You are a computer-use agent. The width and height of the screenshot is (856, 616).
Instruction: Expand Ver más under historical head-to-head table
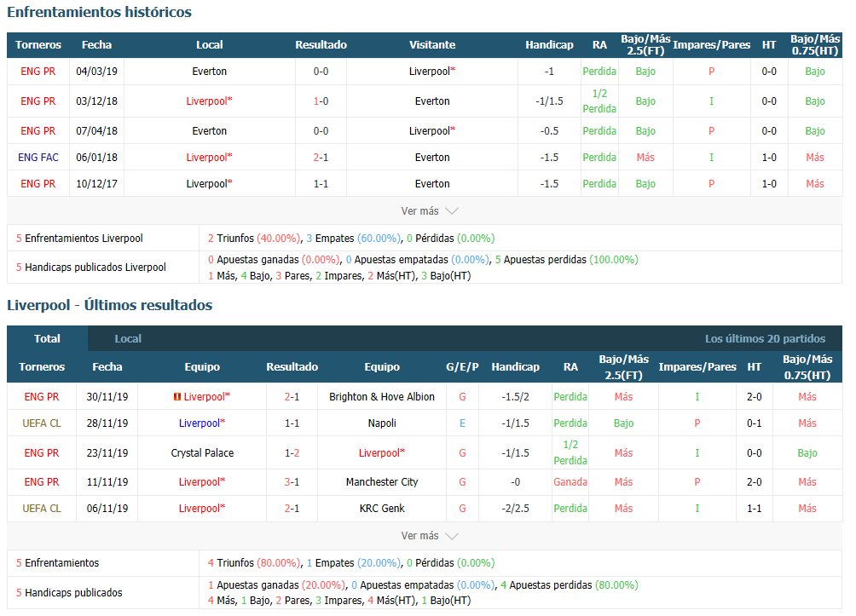[x=429, y=211]
